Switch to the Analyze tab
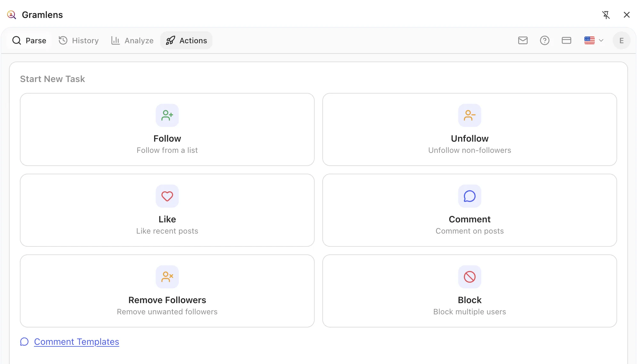 [x=132, y=40]
